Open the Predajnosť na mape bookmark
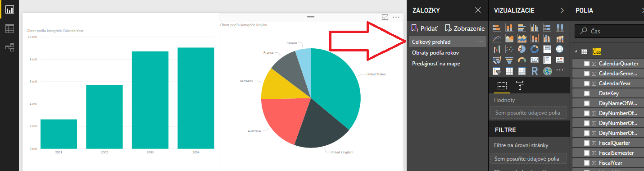The height and width of the screenshot is (171, 644). pyautogui.click(x=436, y=64)
